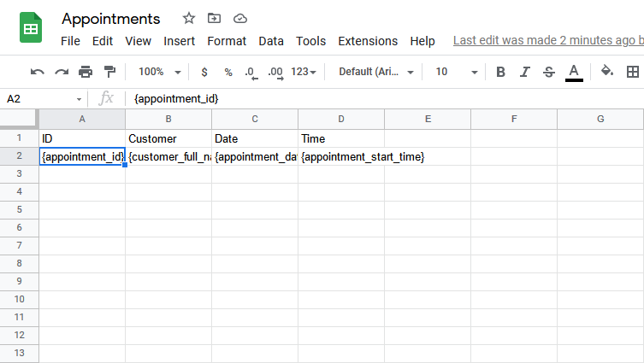Open the Format menu
This screenshot has height=363, width=644.
coord(227,41)
